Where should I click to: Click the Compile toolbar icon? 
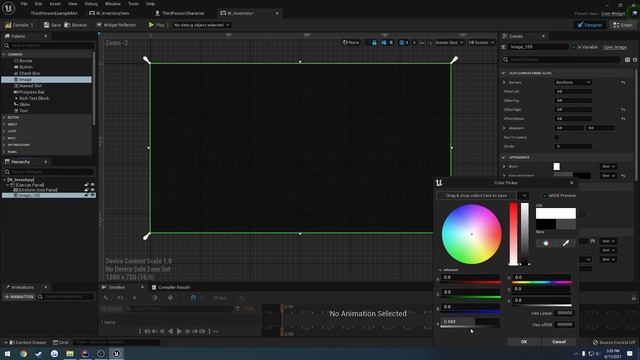8,25
